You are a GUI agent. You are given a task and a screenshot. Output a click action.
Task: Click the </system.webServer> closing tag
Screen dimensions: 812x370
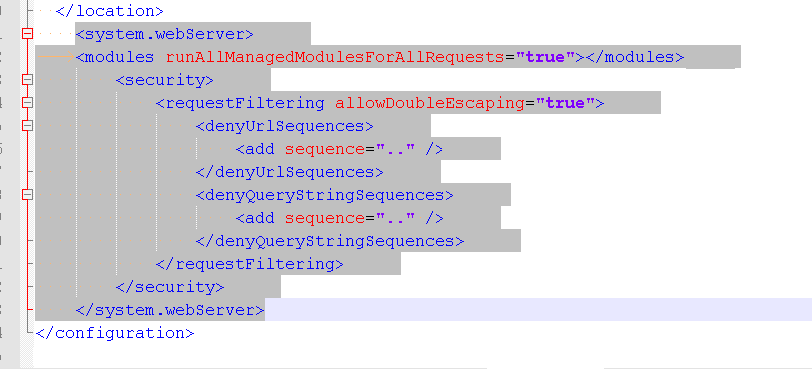pyautogui.click(x=170, y=310)
